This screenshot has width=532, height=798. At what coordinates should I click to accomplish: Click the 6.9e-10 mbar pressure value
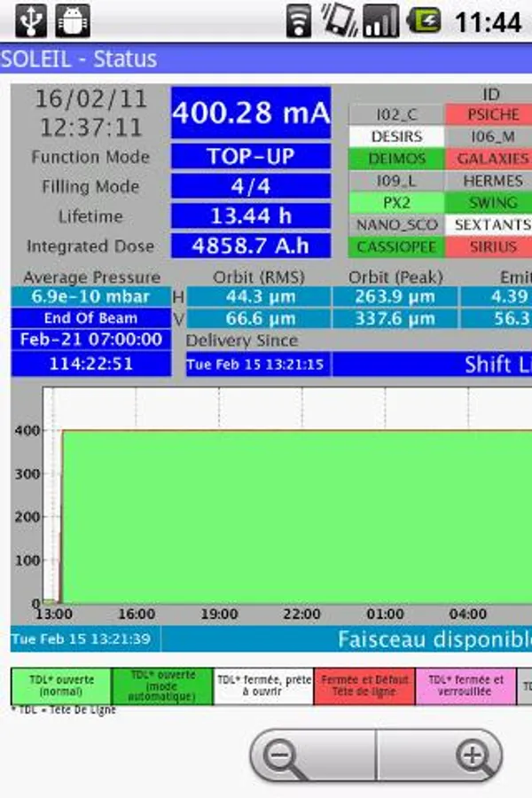(x=90, y=297)
